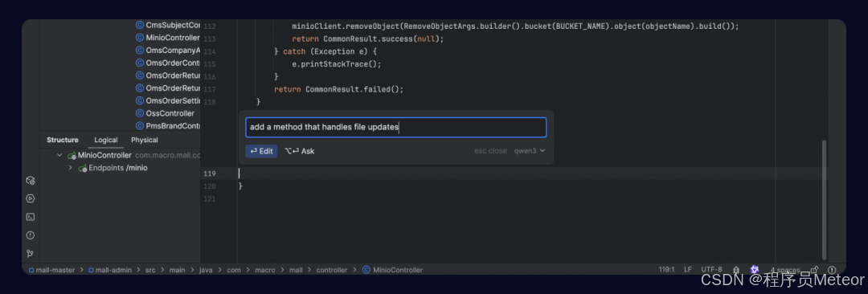Click mall folder in the breadcrumb bar
Screen dimensions: 868x294
296,270
